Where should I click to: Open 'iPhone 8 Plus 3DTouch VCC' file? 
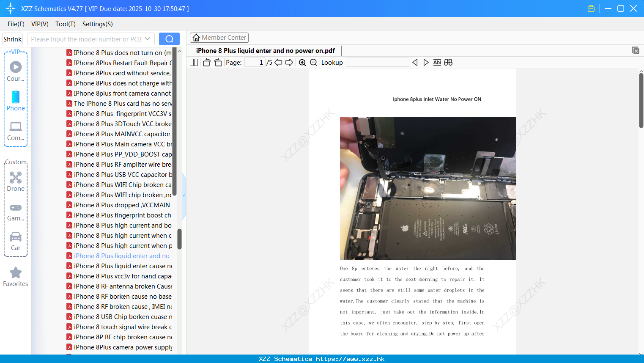pos(119,124)
